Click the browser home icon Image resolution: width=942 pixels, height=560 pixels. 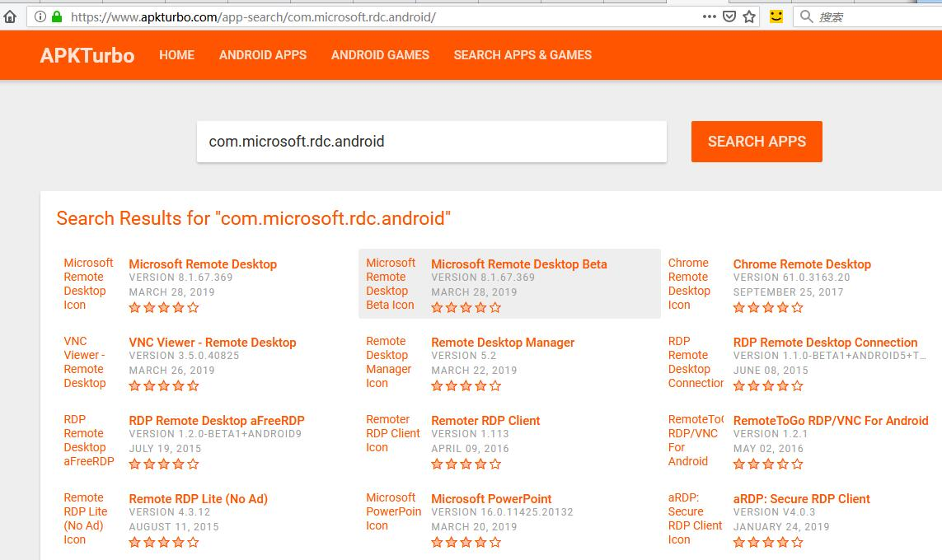point(10,16)
